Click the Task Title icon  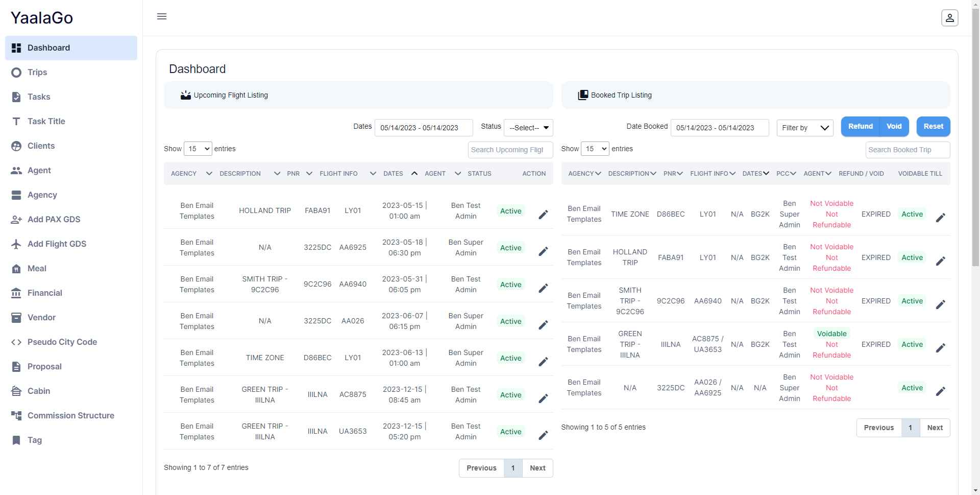(16, 122)
